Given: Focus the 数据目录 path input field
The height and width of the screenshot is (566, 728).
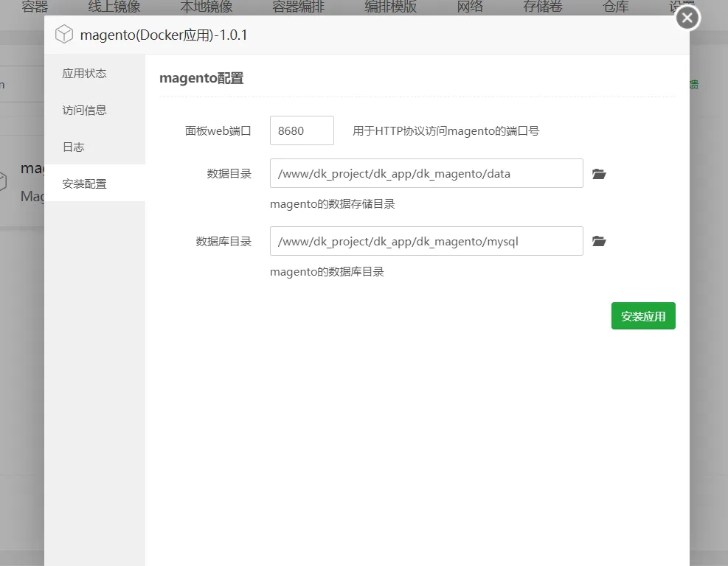Looking at the screenshot, I should coord(426,173).
